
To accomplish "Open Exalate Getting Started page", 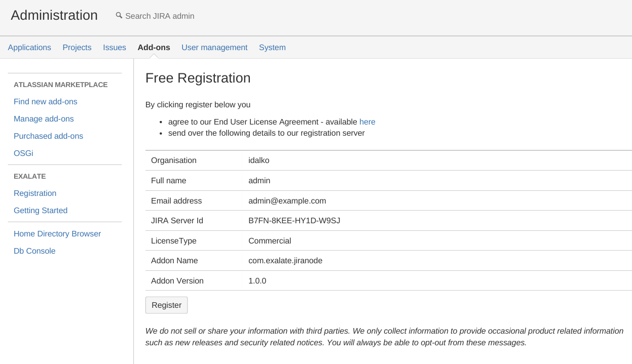I will pyautogui.click(x=41, y=211).
